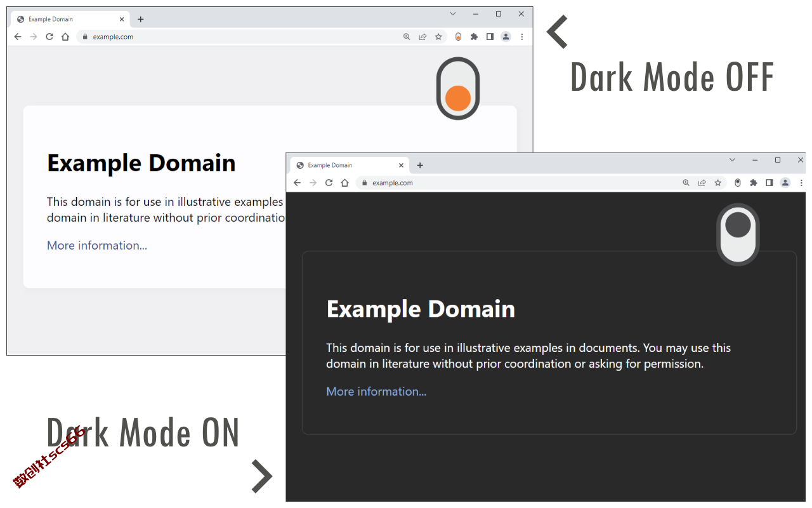Viewport: 812px width, 508px height.
Task: Close Example Domain tab in light mode browser
Action: 122,20
